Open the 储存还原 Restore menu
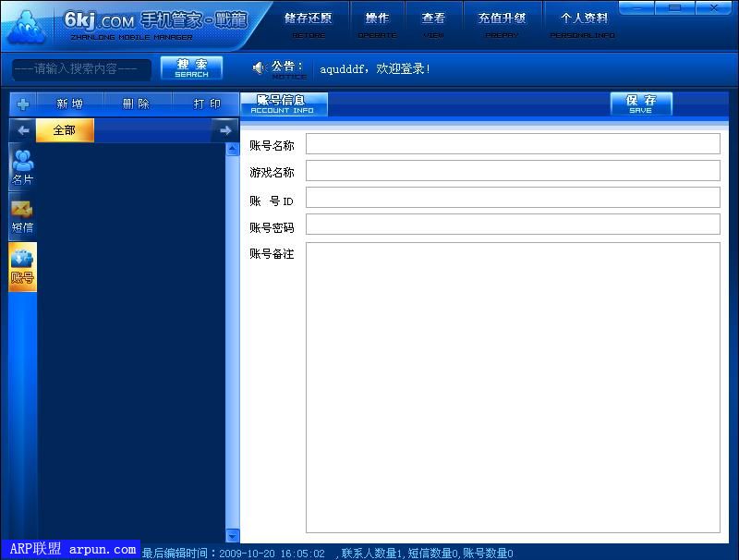The image size is (739, 560). [309, 24]
